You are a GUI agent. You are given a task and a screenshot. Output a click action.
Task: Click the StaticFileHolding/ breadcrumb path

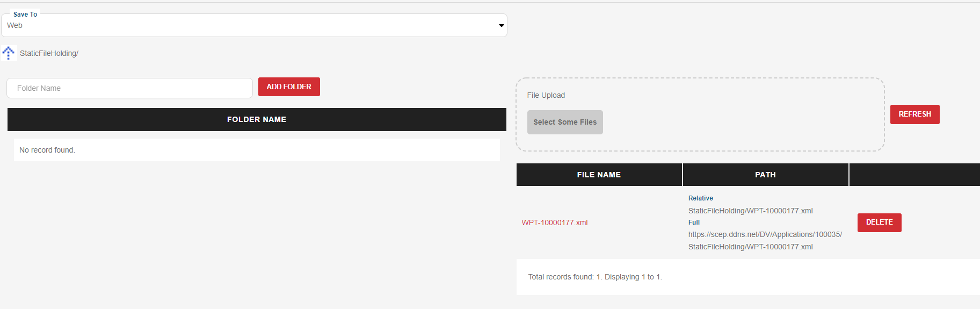(x=49, y=53)
